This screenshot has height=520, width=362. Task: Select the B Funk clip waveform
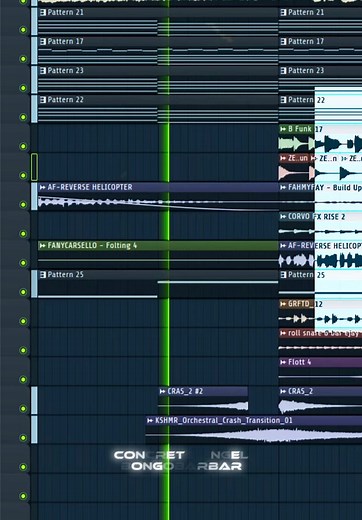point(320,144)
